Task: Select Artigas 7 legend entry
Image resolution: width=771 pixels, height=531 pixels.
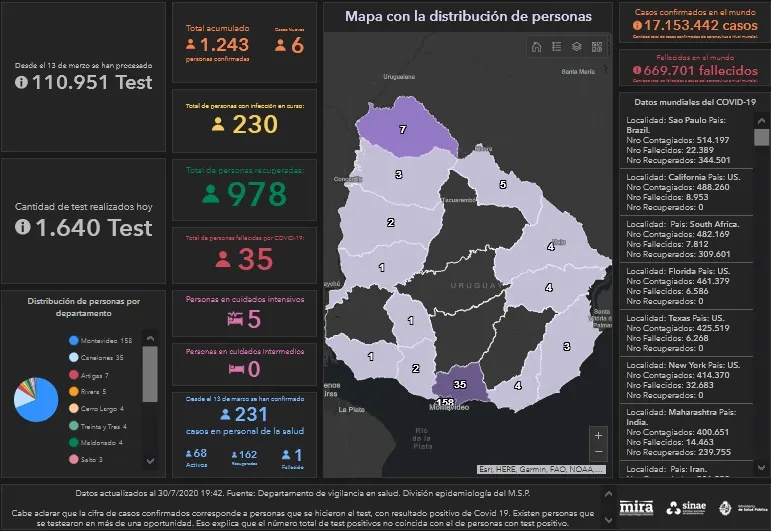Action: pyautogui.click(x=94, y=375)
